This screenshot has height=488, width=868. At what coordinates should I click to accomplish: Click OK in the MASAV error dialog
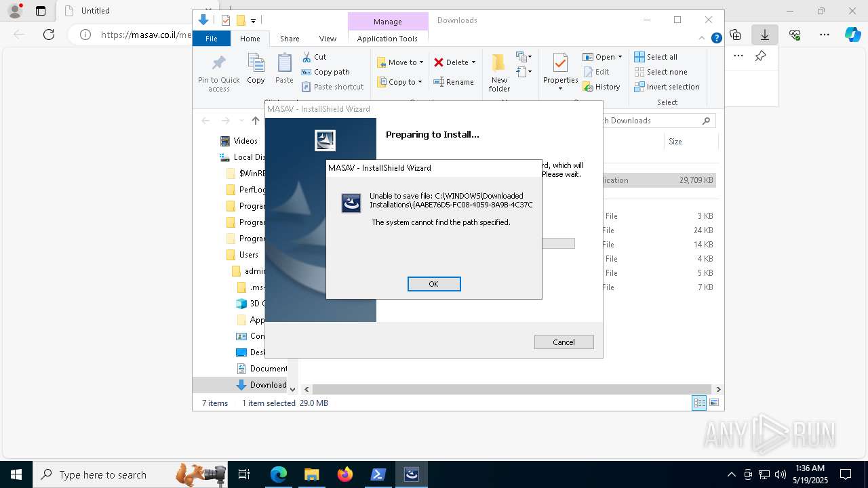click(x=434, y=284)
